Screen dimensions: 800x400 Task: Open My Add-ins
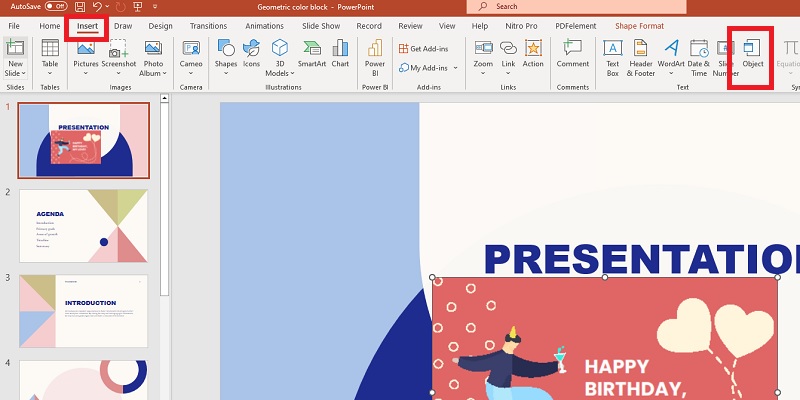tap(423, 68)
